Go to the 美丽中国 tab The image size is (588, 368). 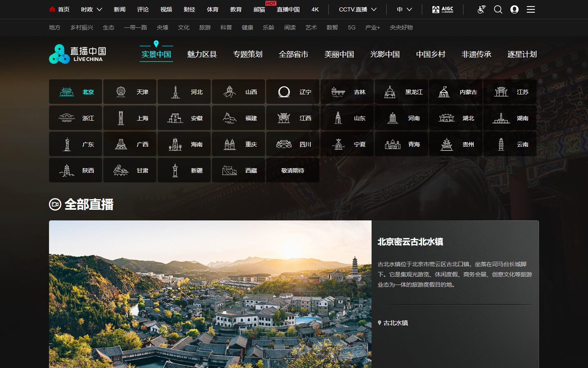(x=339, y=54)
